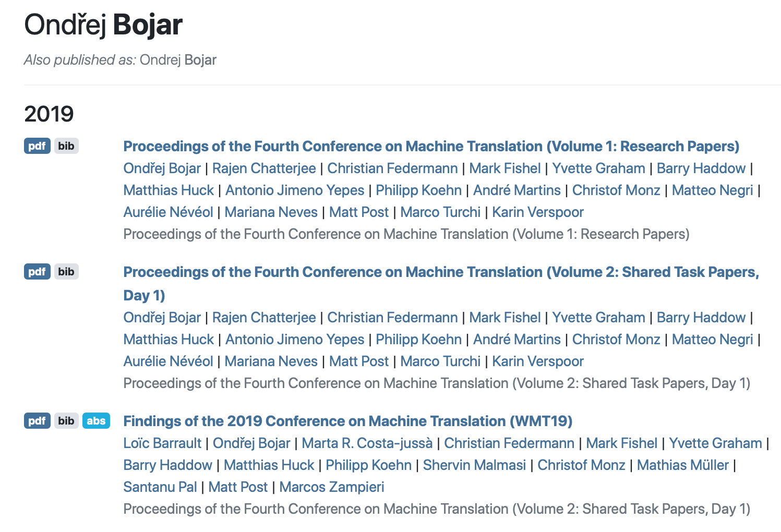Open pdf for Findings of WMT19 paper
781x532 pixels.
point(37,421)
